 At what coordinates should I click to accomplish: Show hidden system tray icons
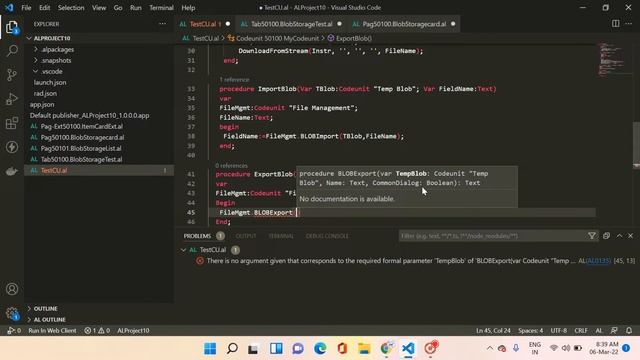(x=489, y=348)
